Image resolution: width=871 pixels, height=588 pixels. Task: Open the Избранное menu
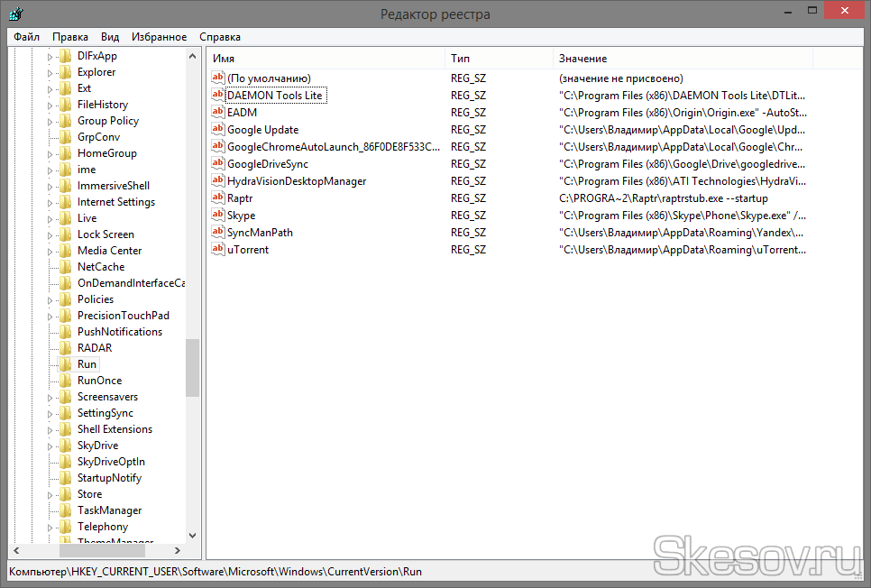[x=159, y=37]
